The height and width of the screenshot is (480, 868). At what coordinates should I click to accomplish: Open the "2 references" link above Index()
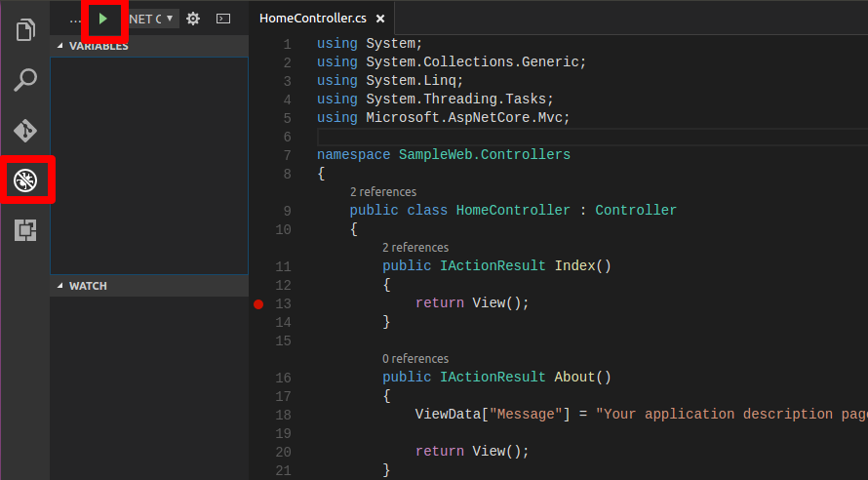(x=415, y=248)
